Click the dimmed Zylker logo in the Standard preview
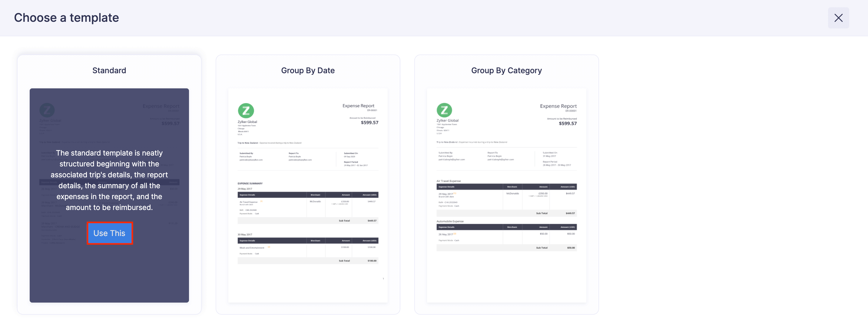868x328 pixels. click(47, 110)
